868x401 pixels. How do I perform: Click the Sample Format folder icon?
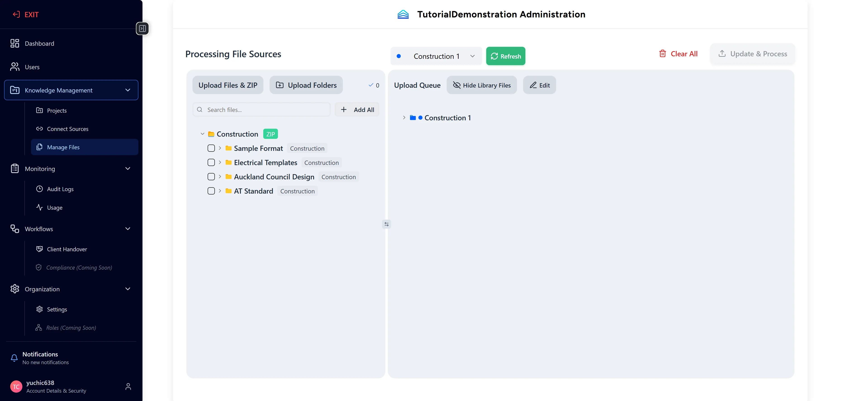[x=228, y=148]
